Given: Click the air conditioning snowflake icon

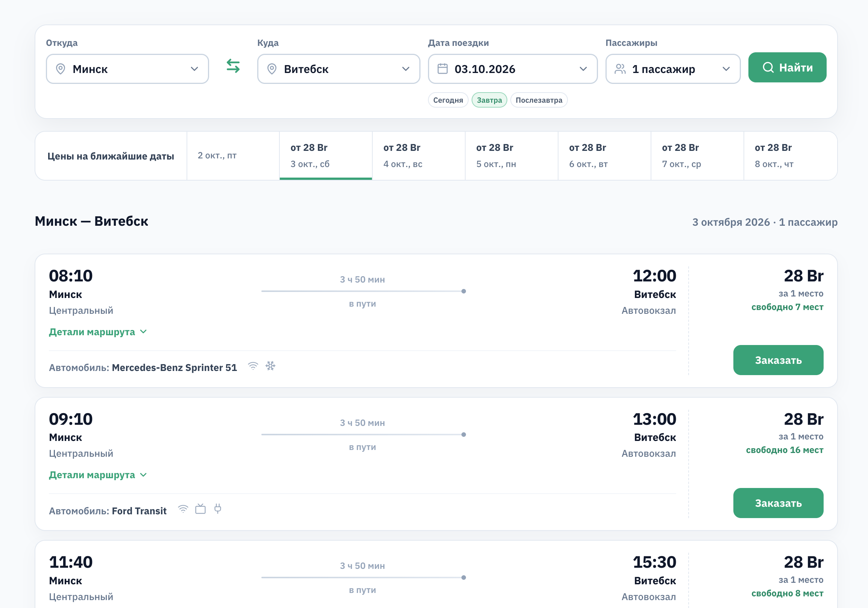Looking at the screenshot, I should [x=270, y=366].
